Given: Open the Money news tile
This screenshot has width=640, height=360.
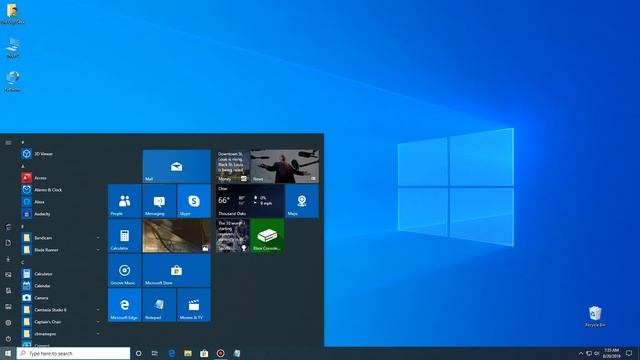Looking at the screenshot, I should [233, 166].
